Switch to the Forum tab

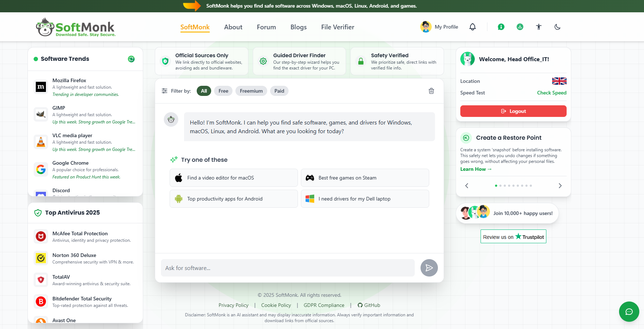tap(266, 27)
